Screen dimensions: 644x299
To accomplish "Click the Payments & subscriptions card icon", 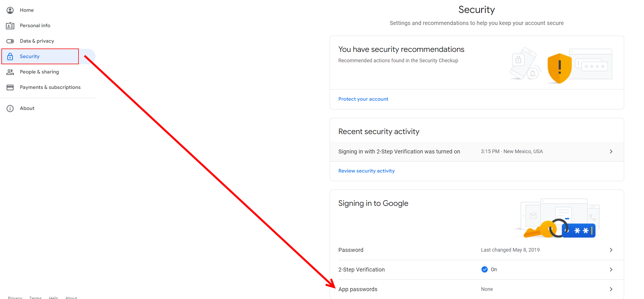I will click(10, 88).
